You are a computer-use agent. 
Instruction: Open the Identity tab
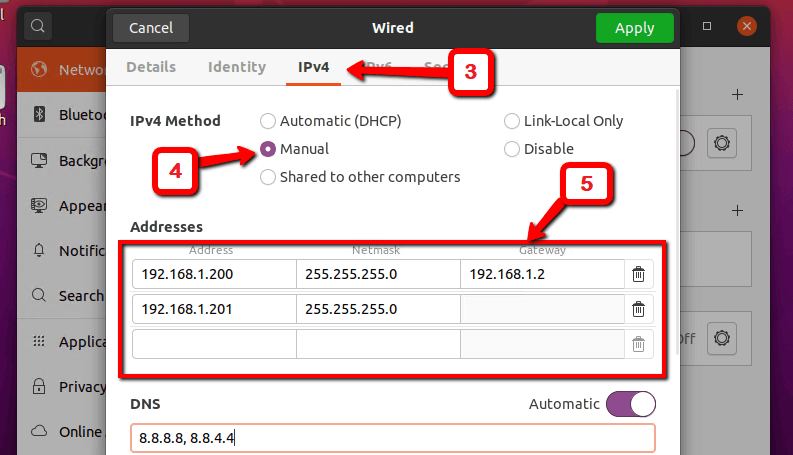237,67
